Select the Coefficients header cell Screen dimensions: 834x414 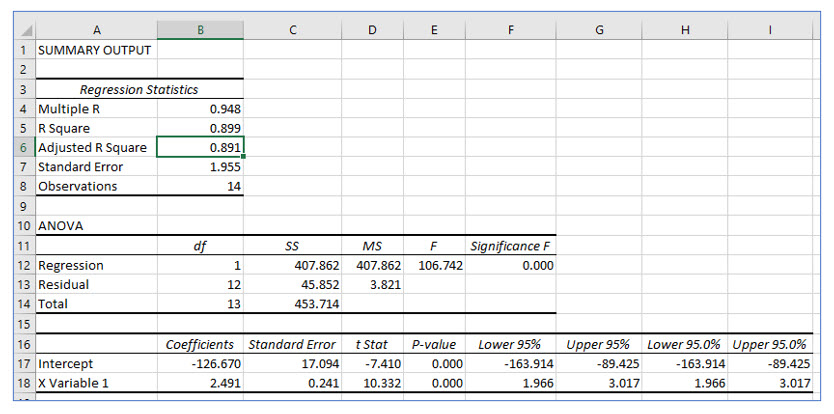coord(201,344)
